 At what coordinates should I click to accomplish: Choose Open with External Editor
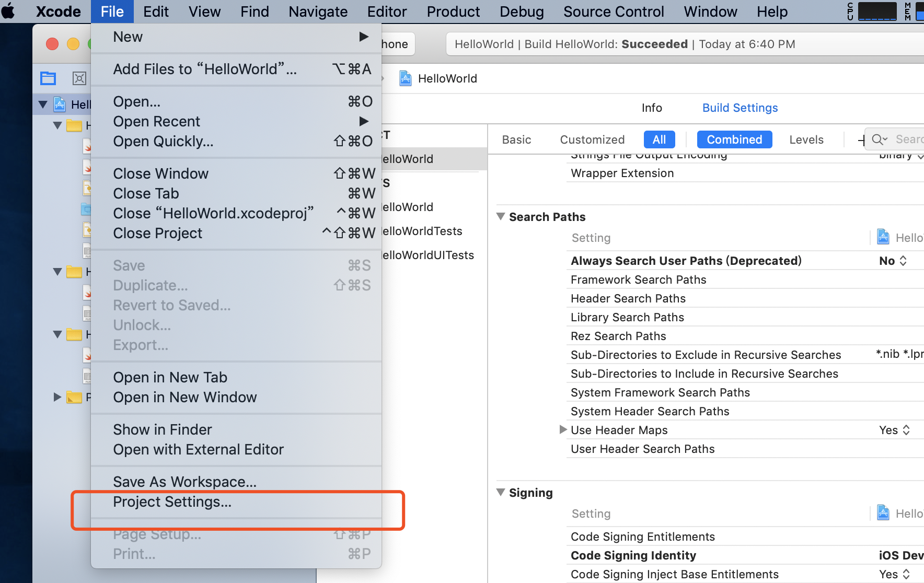pos(236,449)
